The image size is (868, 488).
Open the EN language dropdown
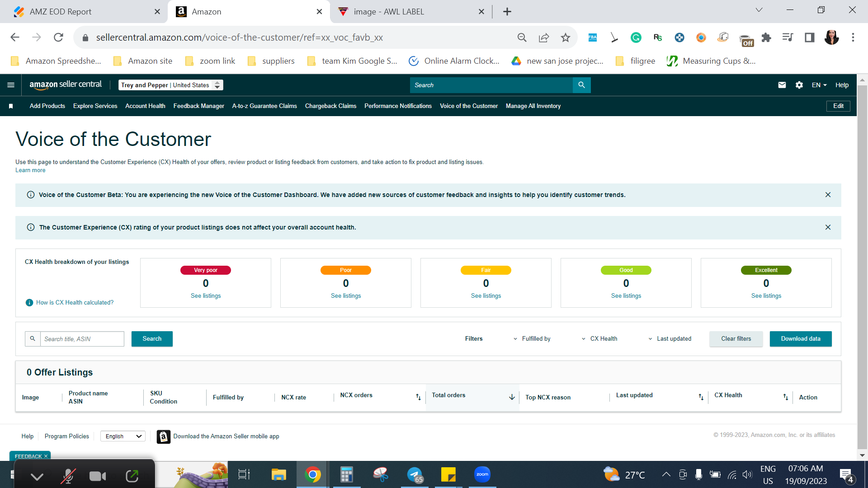click(819, 85)
